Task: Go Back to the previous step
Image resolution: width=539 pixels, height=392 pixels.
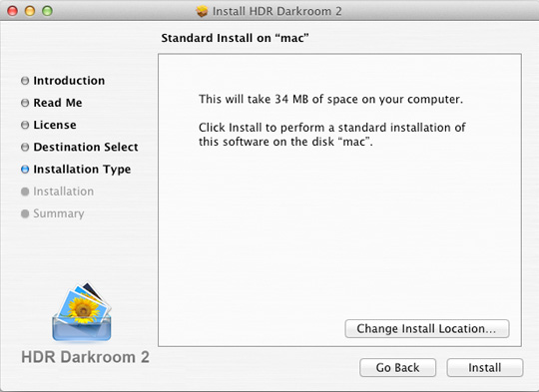Action: [x=397, y=368]
